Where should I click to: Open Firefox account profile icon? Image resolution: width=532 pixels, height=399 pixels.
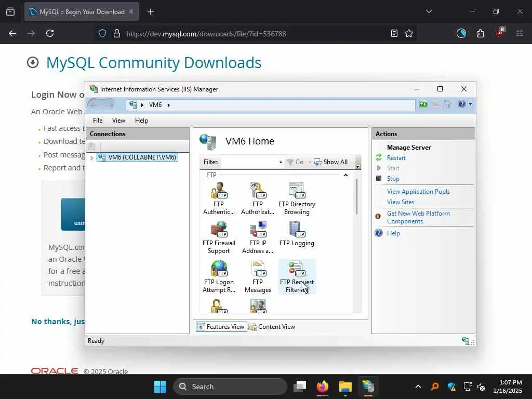pos(461,33)
